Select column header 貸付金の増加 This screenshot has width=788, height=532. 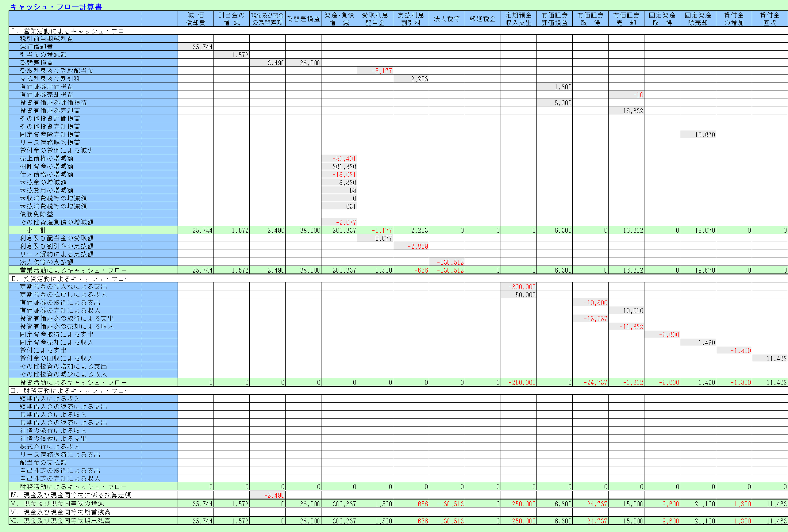pos(734,19)
